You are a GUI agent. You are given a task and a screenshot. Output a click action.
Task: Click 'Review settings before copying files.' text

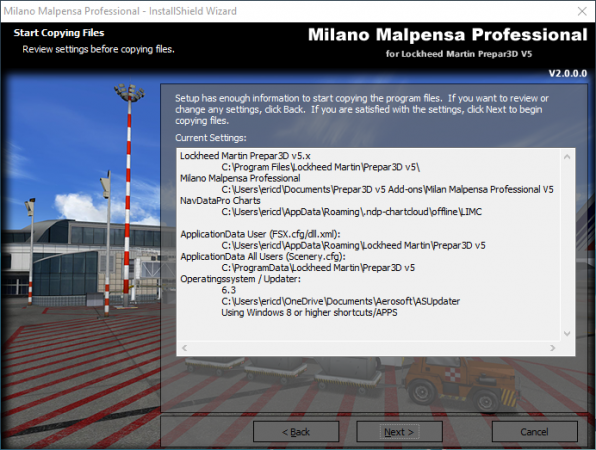pyautogui.click(x=98, y=49)
